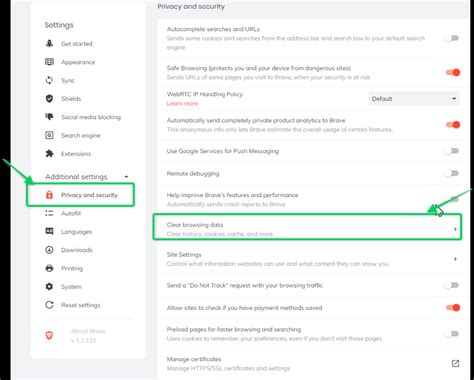Image resolution: width=474 pixels, height=380 pixels.
Task: Open Languages settings page
Action: tap(76, 231)
